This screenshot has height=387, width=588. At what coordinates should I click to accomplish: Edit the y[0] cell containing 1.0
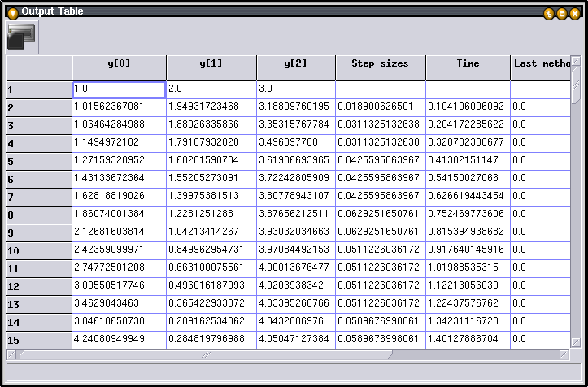119,89
